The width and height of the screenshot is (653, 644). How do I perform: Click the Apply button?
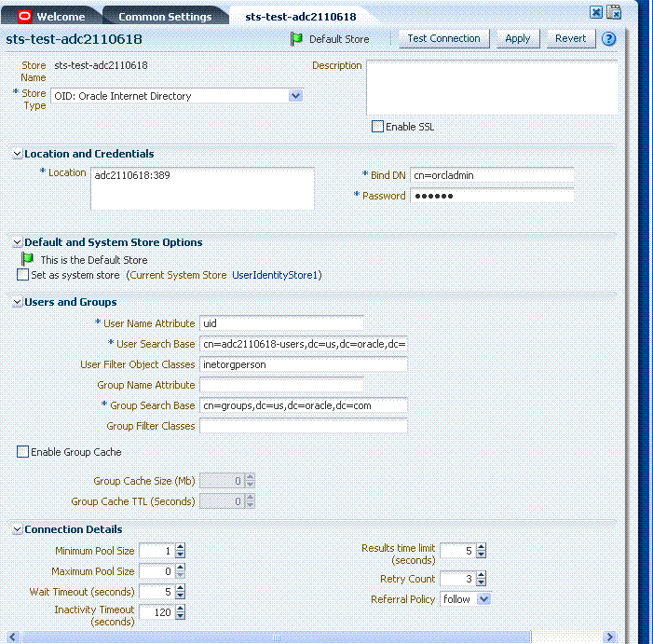pyautogui.click(x=518, y=38)
